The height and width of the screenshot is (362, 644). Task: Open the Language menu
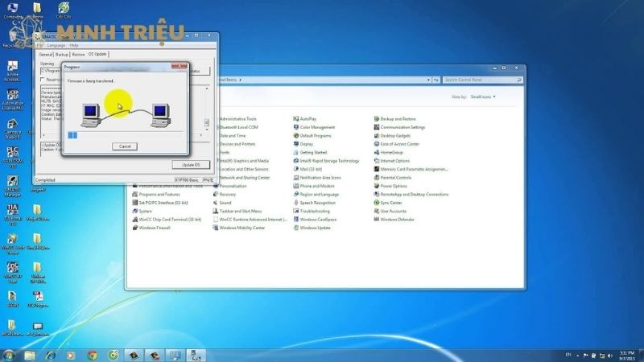pyautogui.click(x=56, y=45)
